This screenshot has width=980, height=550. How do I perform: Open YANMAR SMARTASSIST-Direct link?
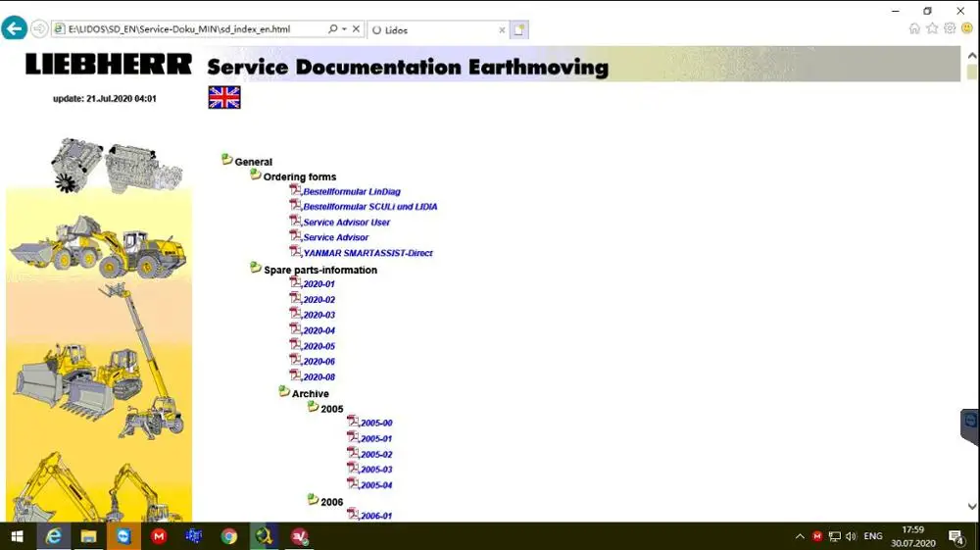[367, 253]
